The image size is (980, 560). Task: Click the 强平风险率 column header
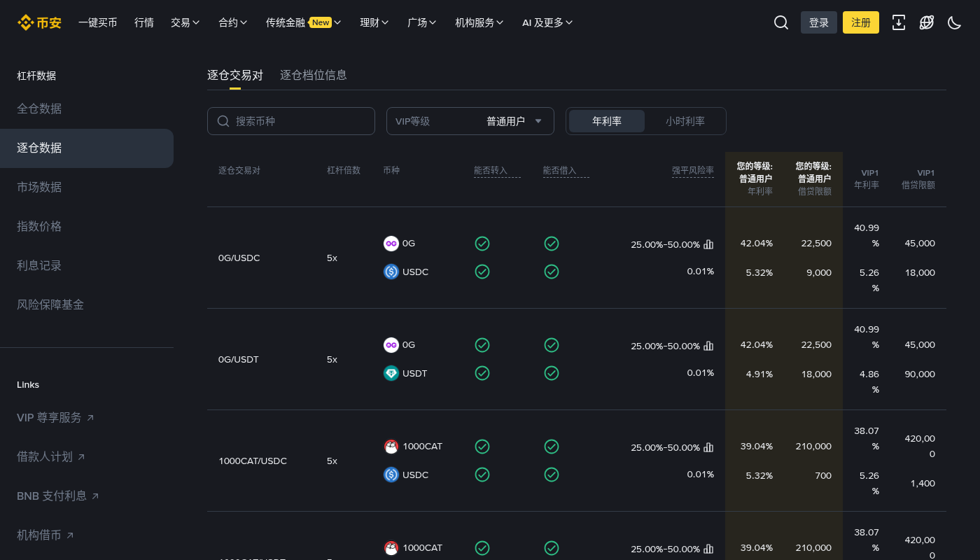coord(693,170)
